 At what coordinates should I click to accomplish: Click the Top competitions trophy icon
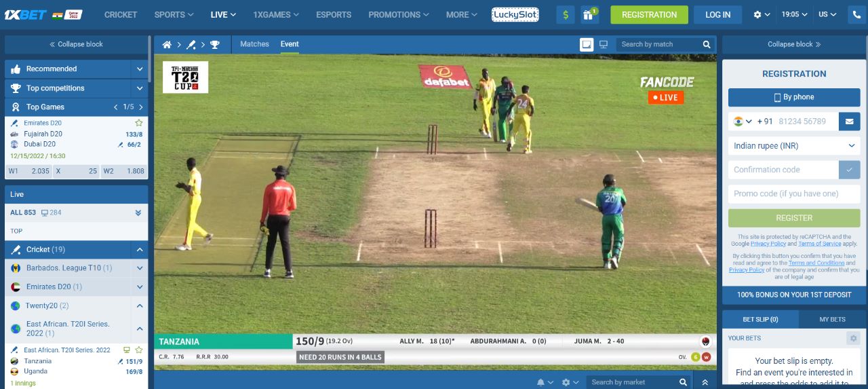click(16, 88)
